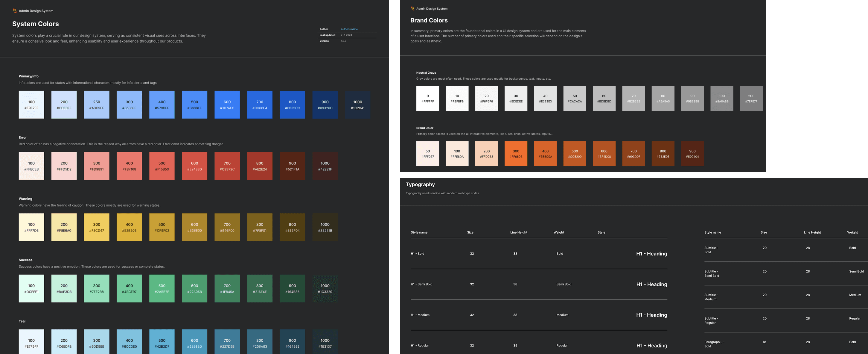This screenshot has width=868, height=354.
Task: Choose the Warning 300 swatch #F5CD47
Action: point(97,227)
